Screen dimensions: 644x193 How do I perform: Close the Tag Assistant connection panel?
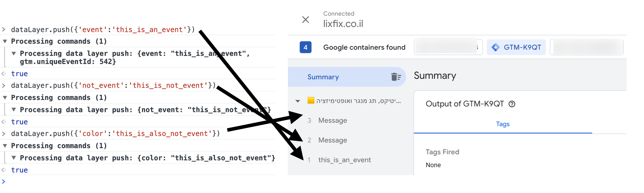pos(306,20)
